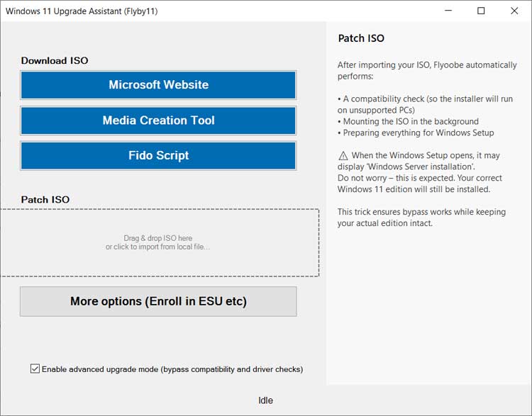Screen dimensions: 532x416
Task: Click the compatibility check bullet point text
Action: 426,99
